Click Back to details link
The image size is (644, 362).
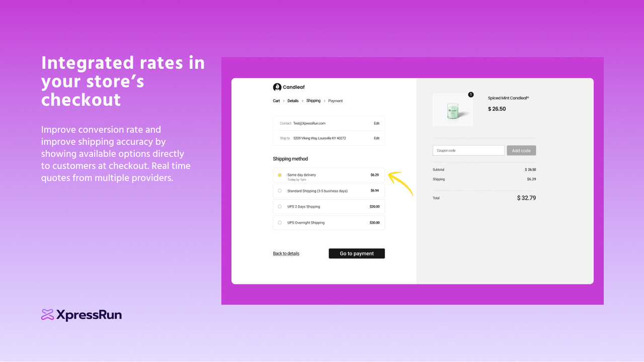286,253
